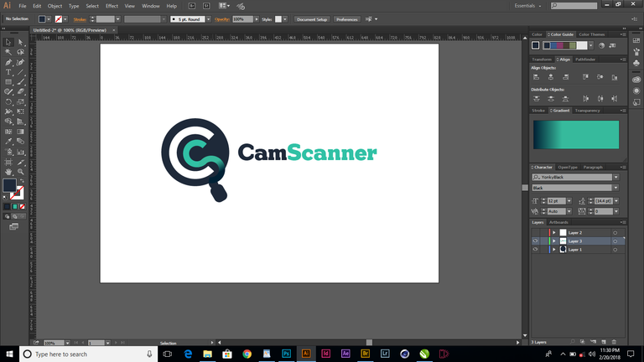Open the Effect menu
The width and height of the screenshot is (644, 362).
pos(112,6)
